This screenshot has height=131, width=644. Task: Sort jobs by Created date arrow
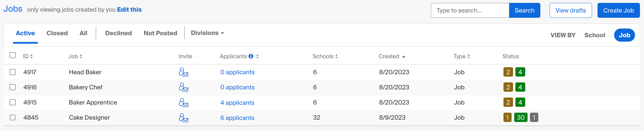tap(404, 56)
